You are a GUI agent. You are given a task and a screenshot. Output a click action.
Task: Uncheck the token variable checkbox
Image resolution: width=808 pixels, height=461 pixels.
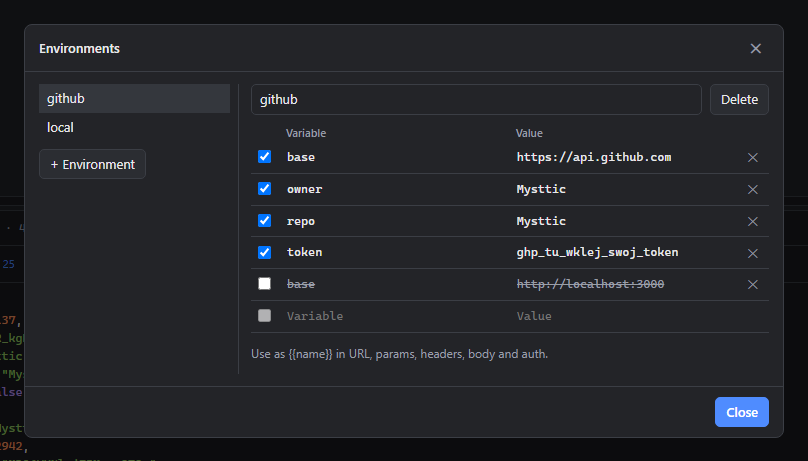tap(264, 252)
